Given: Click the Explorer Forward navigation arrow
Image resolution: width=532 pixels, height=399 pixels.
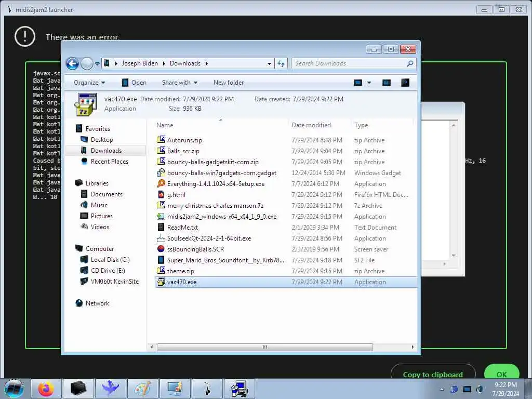Looking at the screenshot, I should [87, 63].
